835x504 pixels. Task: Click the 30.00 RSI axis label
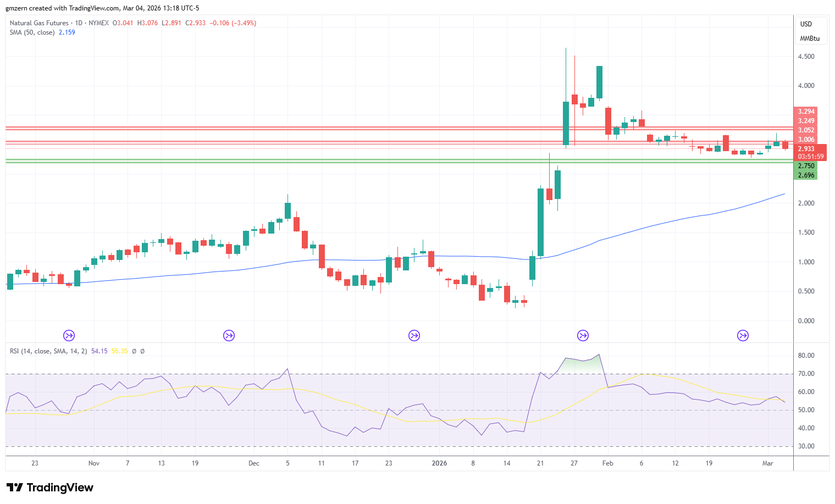point(806,446)
